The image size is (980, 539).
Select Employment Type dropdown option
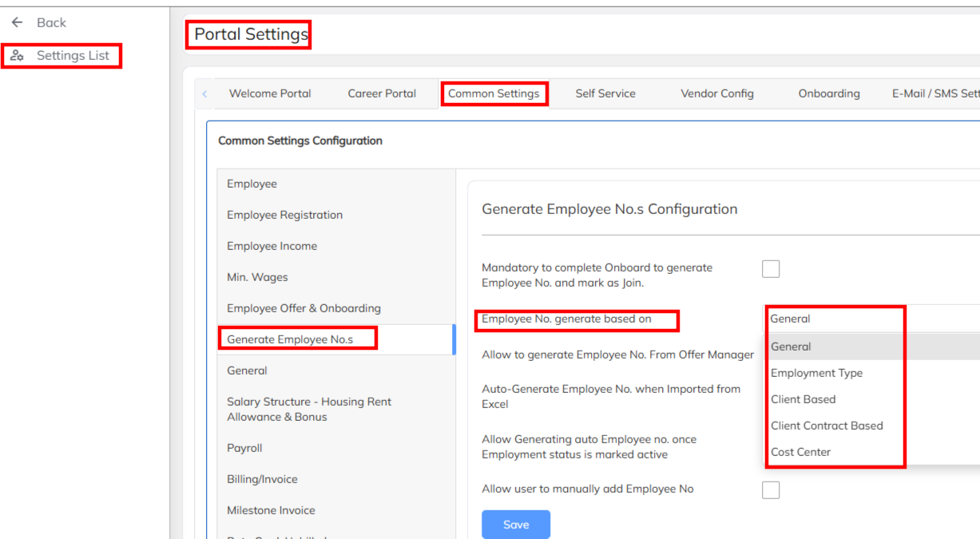[816, 373]
